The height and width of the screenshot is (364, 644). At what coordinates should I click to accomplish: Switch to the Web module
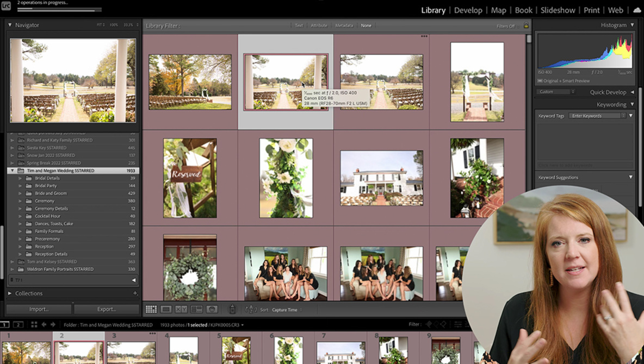click(616, 10)
